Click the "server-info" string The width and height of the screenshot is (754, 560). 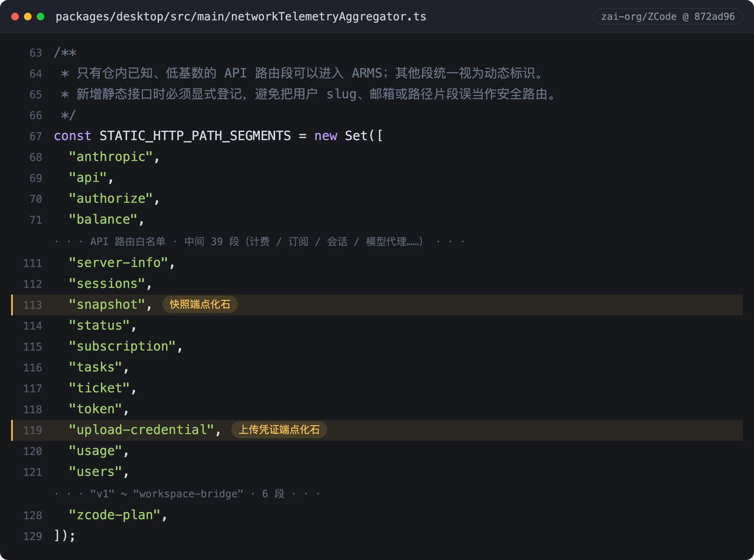118,263
